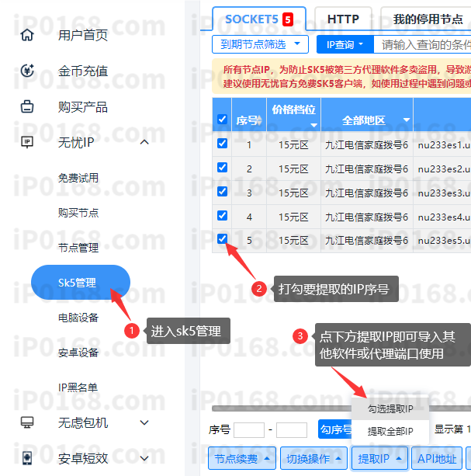
Task: Uncheck the checkbox for row 5
Action: coord(223,239)
